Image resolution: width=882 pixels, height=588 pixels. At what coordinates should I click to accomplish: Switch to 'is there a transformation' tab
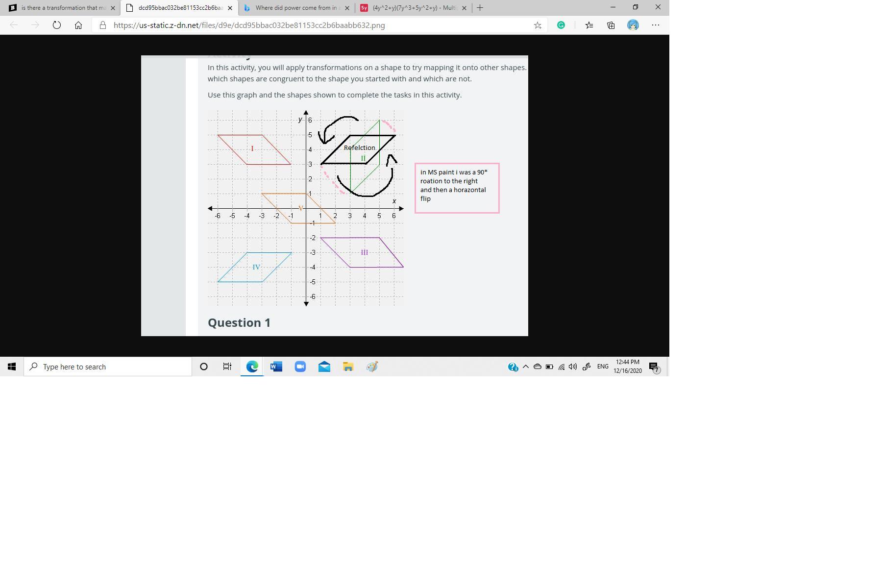60,8
